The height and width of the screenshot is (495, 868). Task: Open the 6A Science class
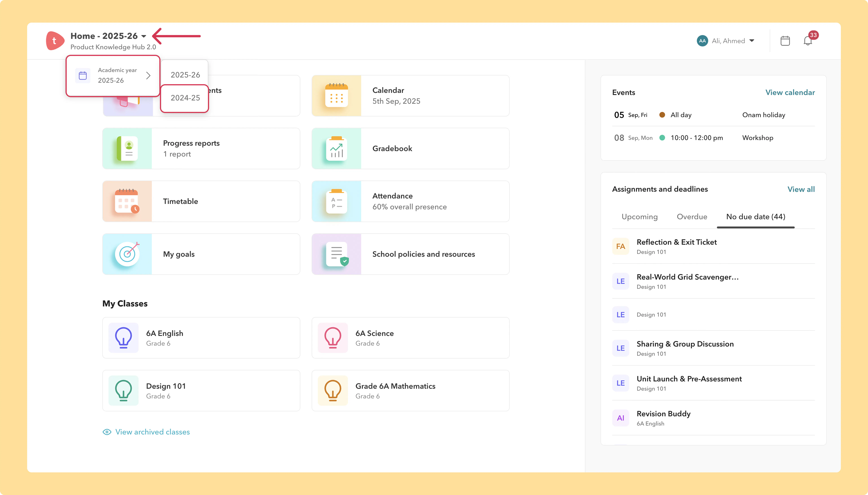(x=410, y=338)
